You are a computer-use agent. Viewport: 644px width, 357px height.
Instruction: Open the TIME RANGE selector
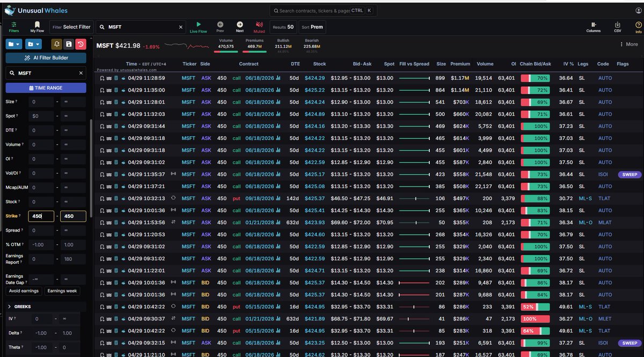46,88
